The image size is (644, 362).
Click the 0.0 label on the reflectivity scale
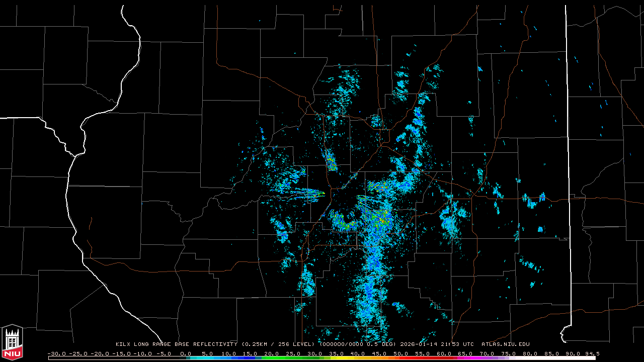coord(186,353)
